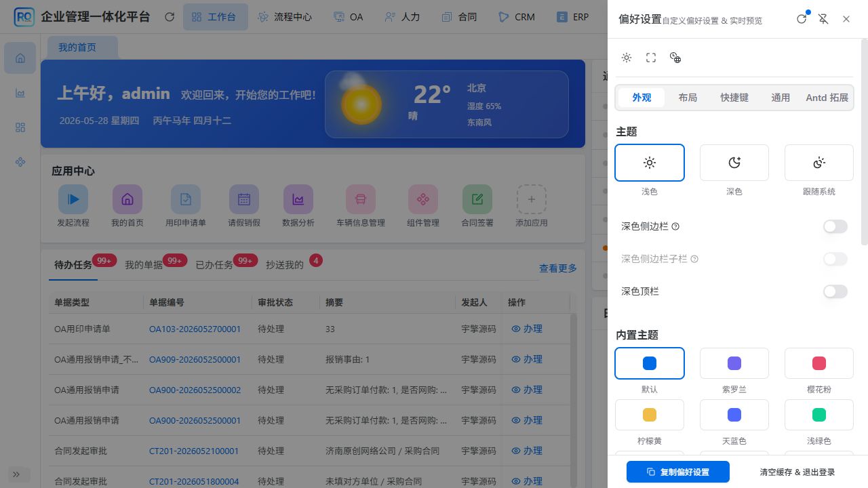Click the 添加应用 plus tile

[532, 199]
